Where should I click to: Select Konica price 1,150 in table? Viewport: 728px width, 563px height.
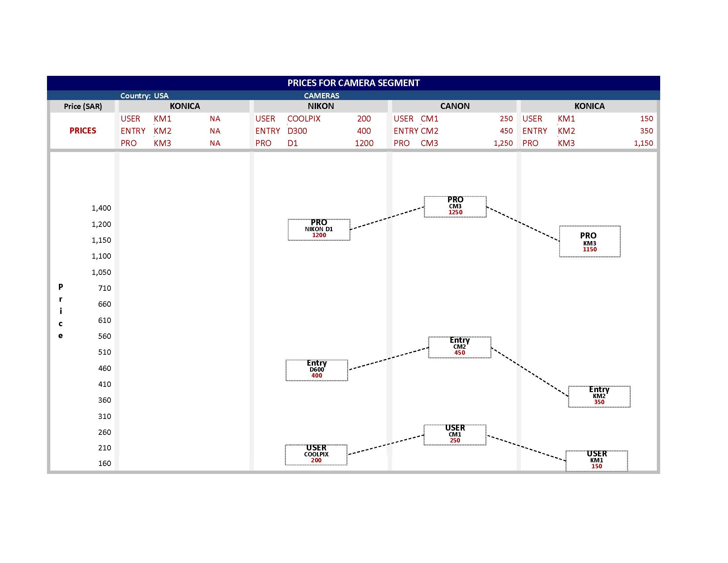643,143
